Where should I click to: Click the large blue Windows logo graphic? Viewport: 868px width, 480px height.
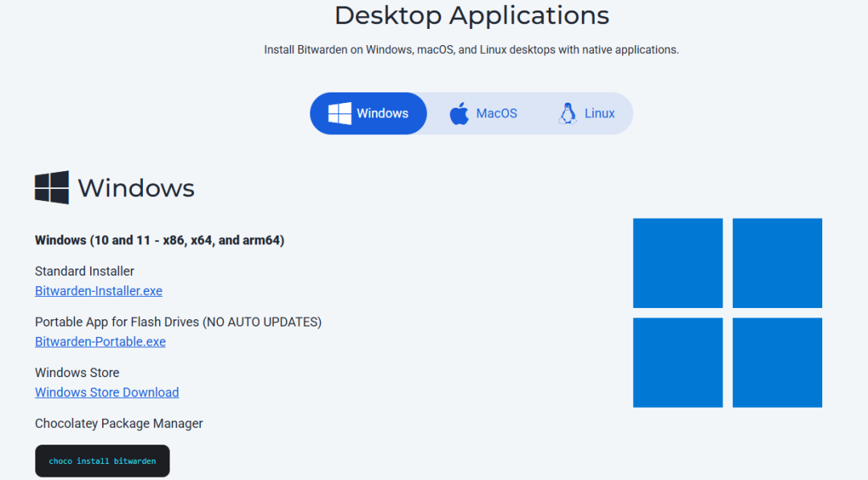pos(727,313)
